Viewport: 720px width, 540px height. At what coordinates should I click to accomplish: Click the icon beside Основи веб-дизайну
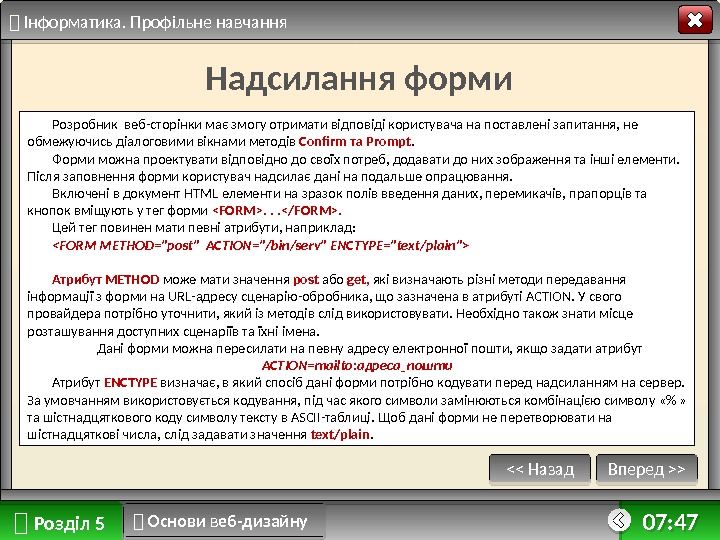pos(138,522)
